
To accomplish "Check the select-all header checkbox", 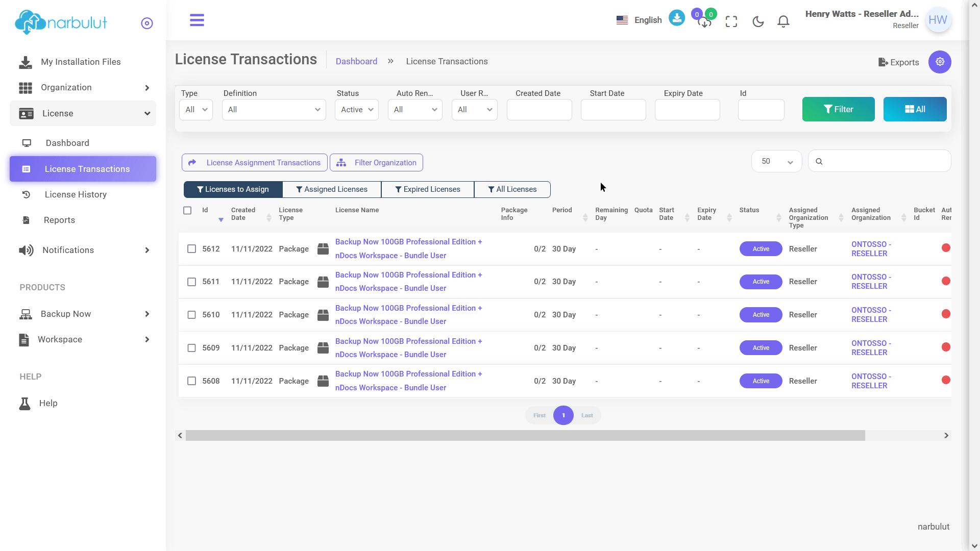I will 187,210.
